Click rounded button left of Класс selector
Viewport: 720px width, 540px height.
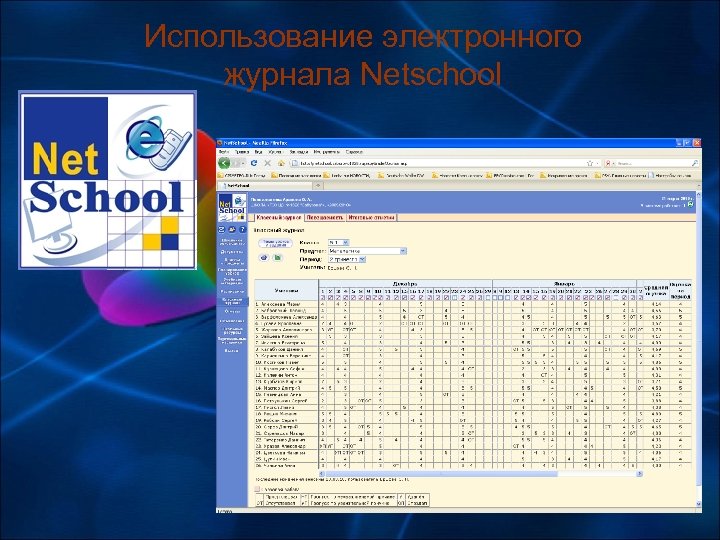pyautogui.click(x=276, y=242)
